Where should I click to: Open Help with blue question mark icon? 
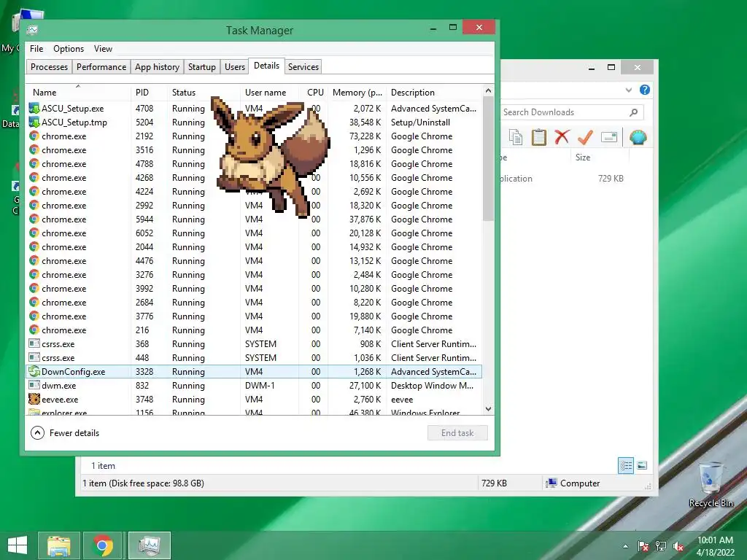(645, 90)
